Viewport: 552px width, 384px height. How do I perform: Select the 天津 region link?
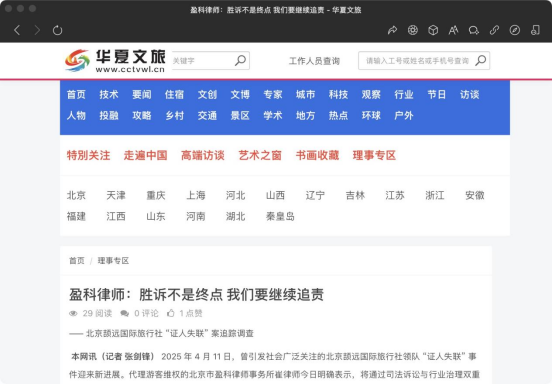pyautogui.click(x=116, y=195)
